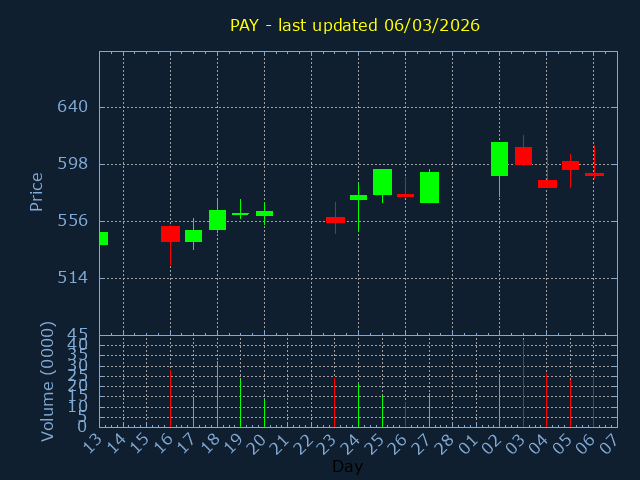The image size is (640, 480).
Task: Click the red volume bar for day 04
Action: pos(546,400)
